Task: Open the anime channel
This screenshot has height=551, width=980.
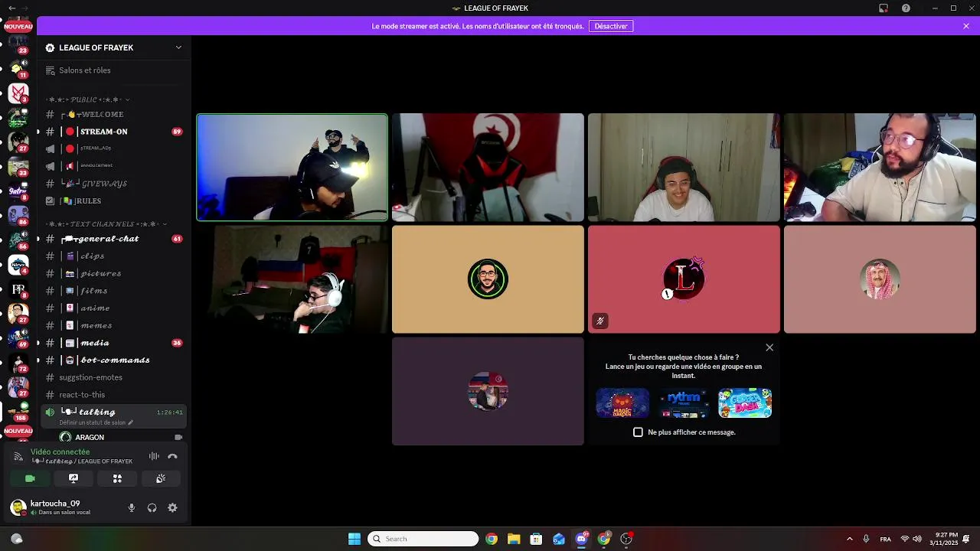Action: pyautogui.click(x=115, y=308)
